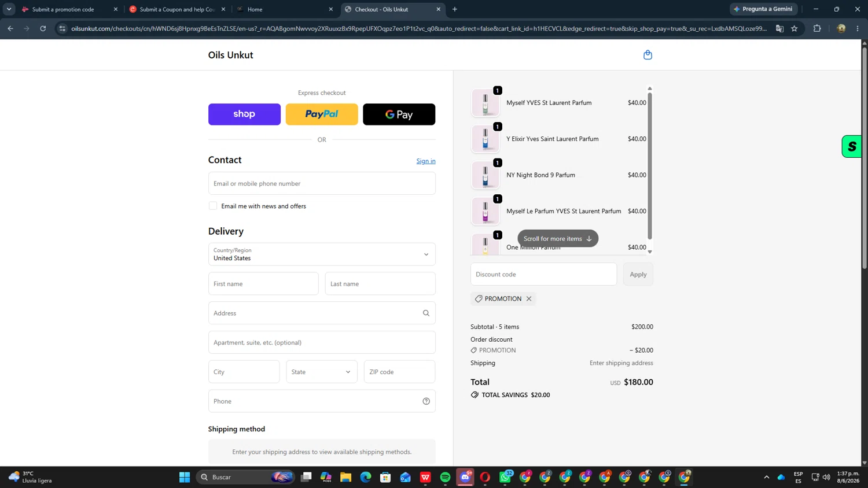Viewport: 868px width, 488px height.
Task: Open Windows Start menu
Action: tap(185, 477)
